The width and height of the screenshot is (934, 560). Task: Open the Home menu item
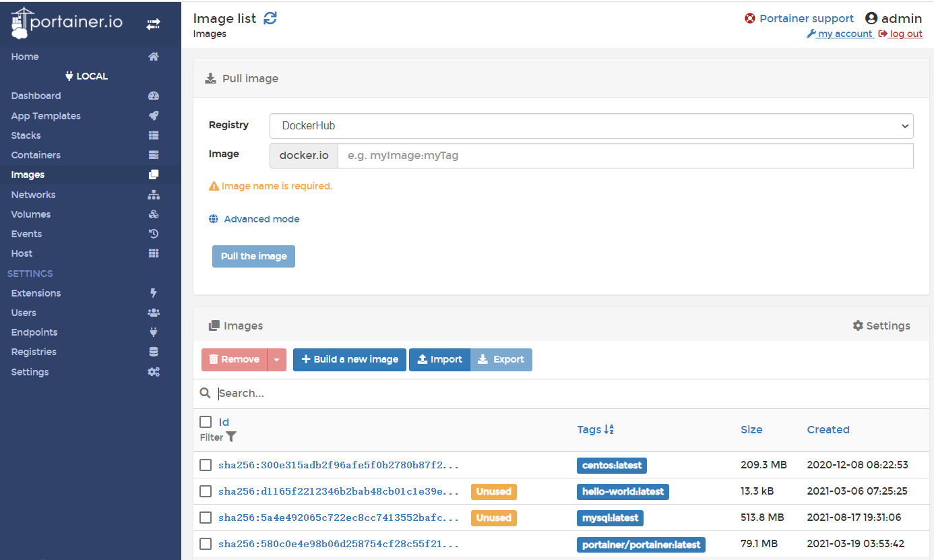25,57
